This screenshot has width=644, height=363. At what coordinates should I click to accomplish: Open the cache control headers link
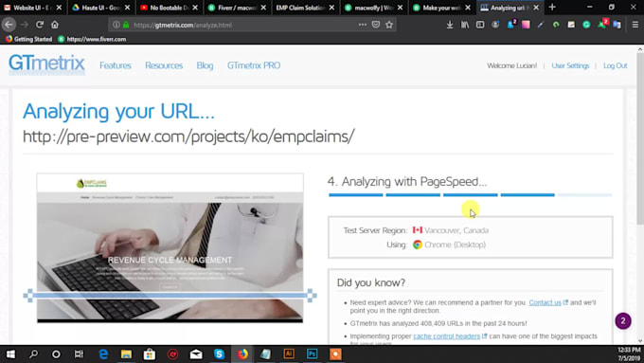(x=446, y=336)
